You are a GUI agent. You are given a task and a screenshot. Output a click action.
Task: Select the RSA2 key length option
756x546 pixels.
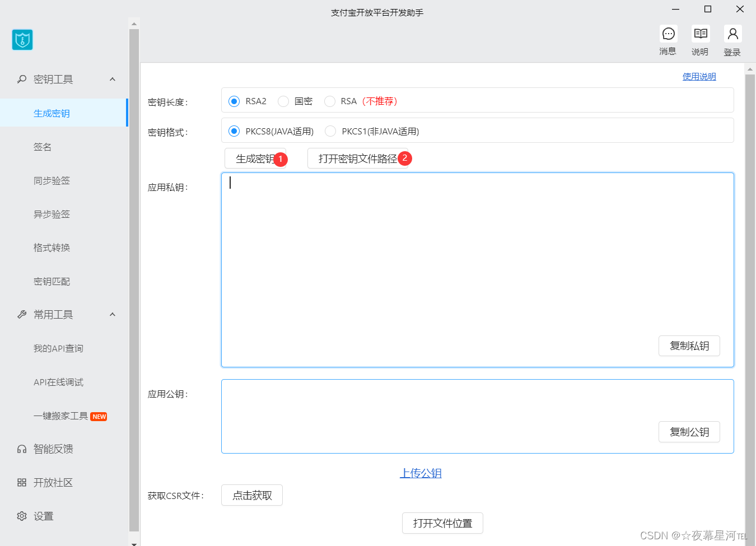(234, 101)
